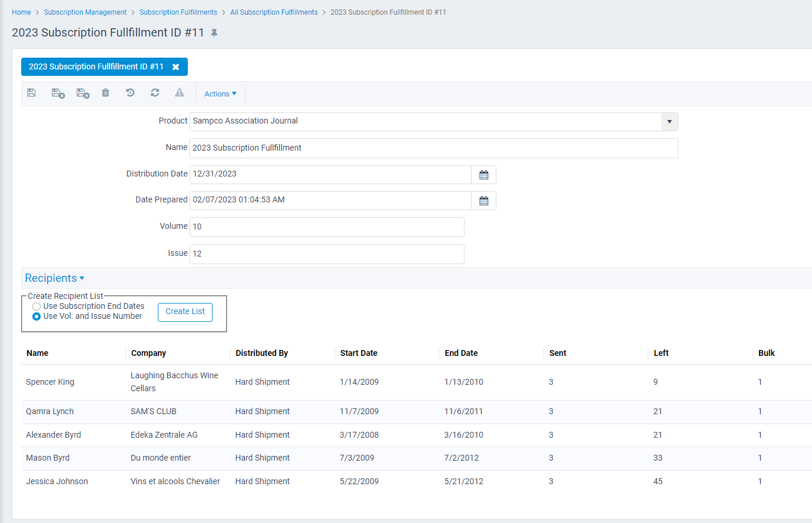Click the Date Prepared input field
This screenshot has width=812, height=523.
[330, 201]
